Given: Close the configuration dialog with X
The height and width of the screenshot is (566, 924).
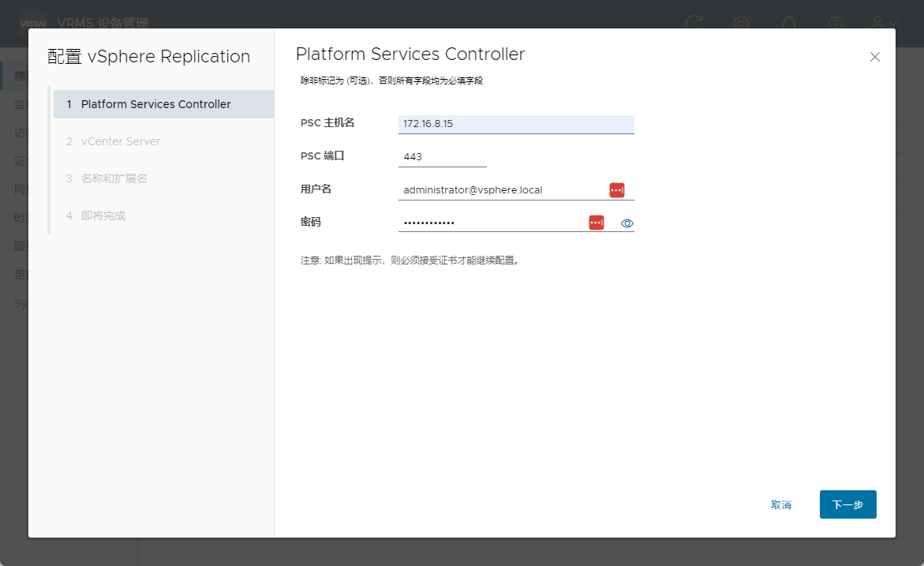Looking at the screenshot, I should point(874,57).
